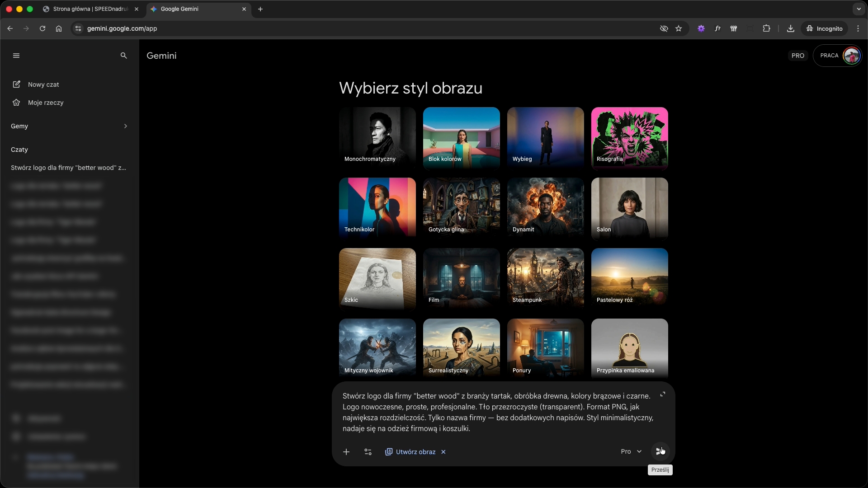Click the plus attach files icon

point(346,452)
